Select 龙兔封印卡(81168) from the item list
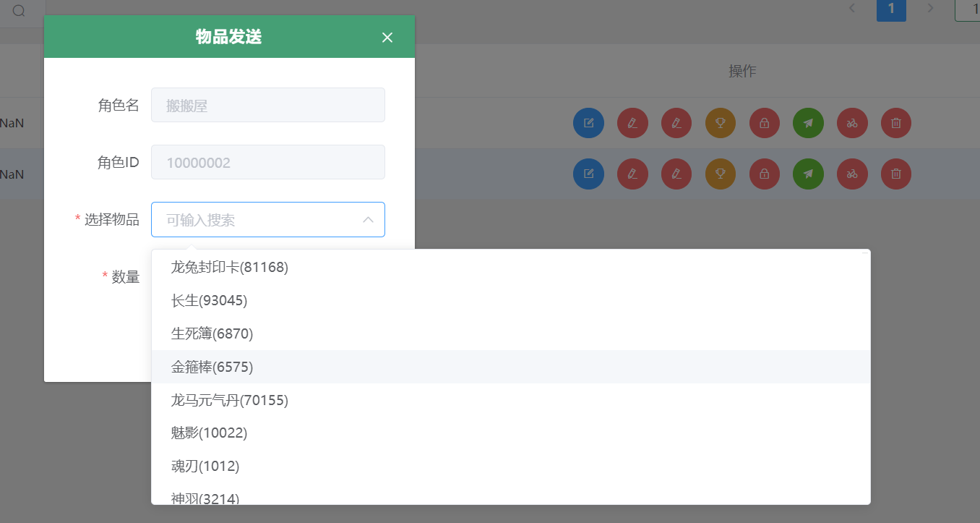 coord(230,268)
